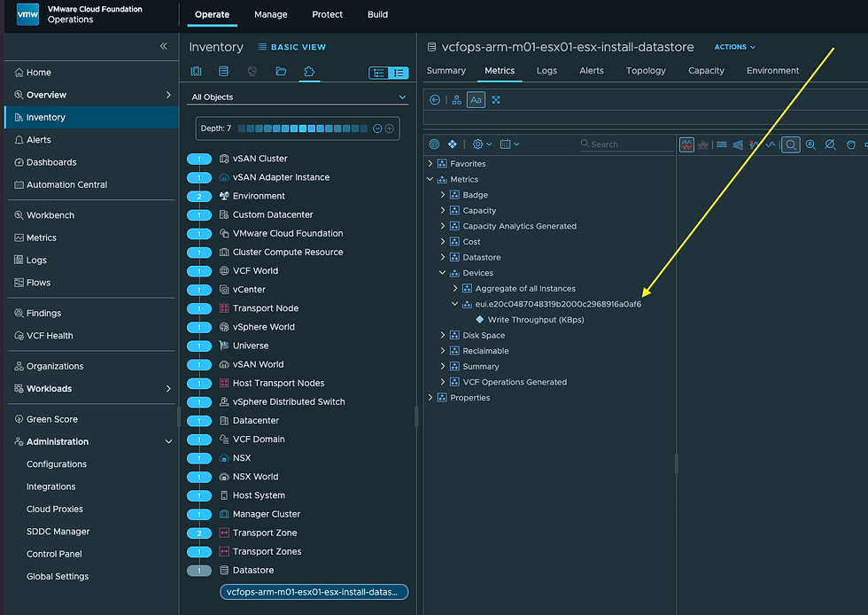
Task: Click the pan hand chart tool
Action: click(x=851, y=144)
